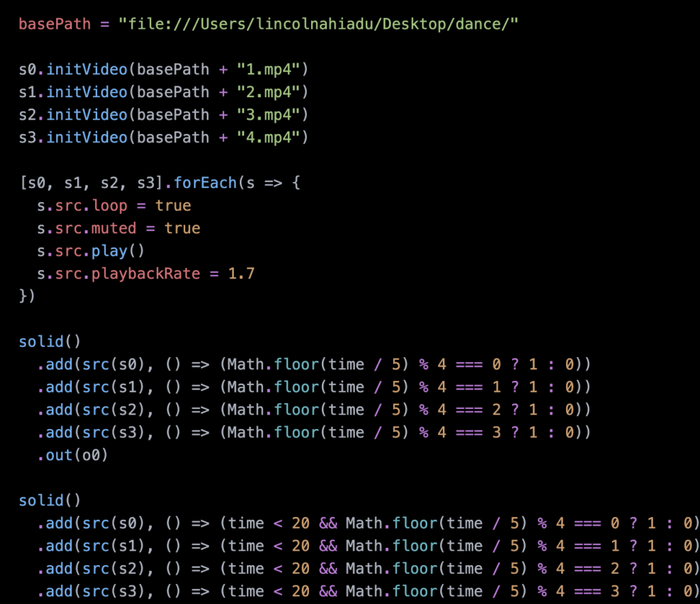Click the 1.7 playback rate value
The width and height of the screenshot is (700, 604).
coord(241,274)
